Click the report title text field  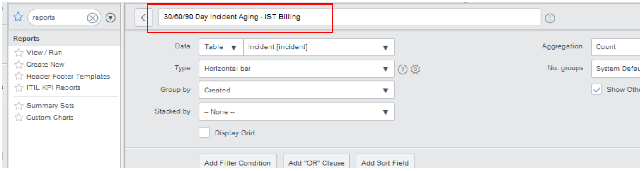point(348,17)
